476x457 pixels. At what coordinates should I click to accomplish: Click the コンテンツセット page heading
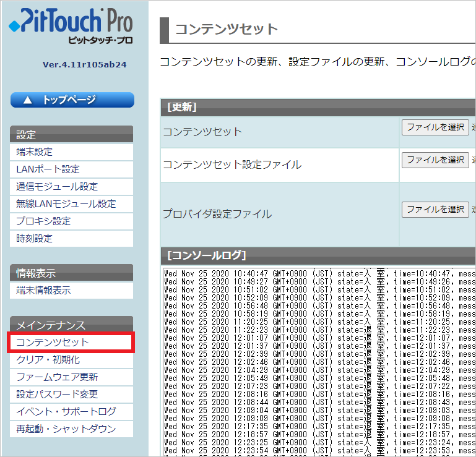click(x=227, y=30)
